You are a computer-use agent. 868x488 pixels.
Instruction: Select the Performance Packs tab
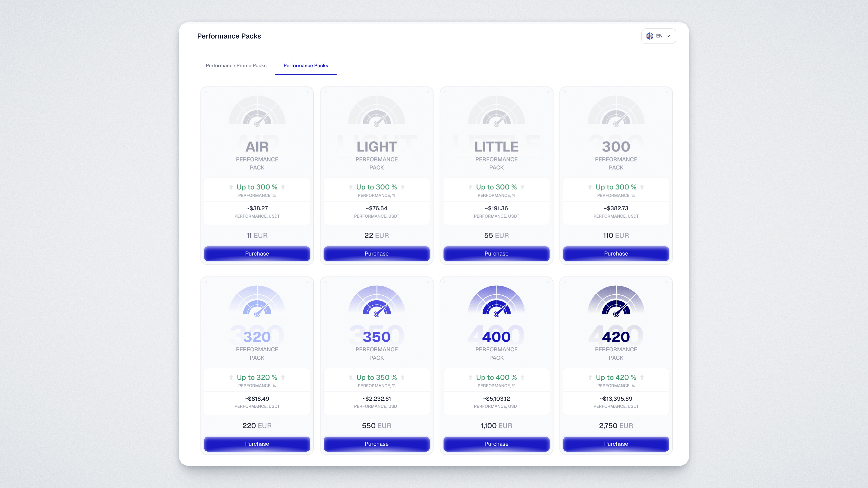tap(306, 66)
